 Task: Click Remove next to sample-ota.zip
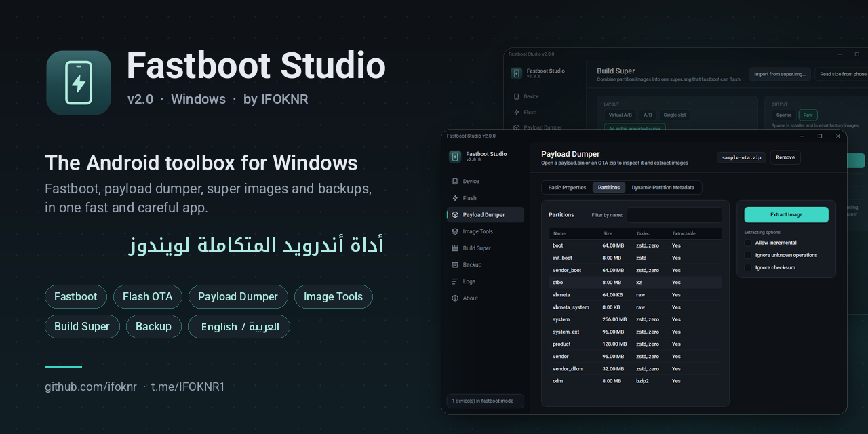pyautogui.click(x=785, y=157)
